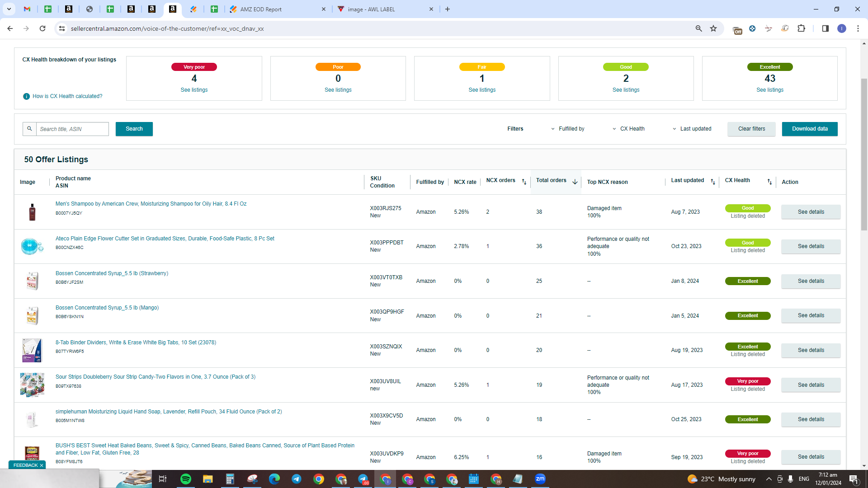Go back with the browser back arrow
868x488 pixels.
(10, 28)
